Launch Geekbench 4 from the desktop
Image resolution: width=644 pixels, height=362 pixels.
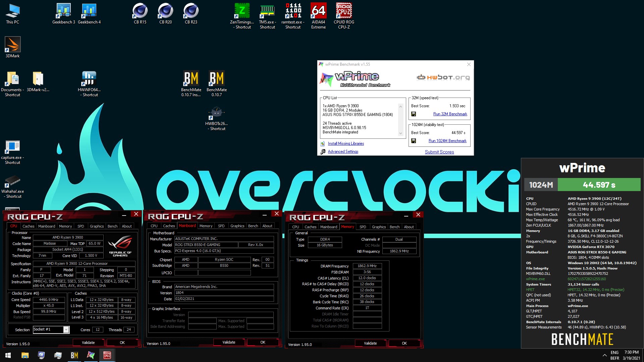click(89, 13)
